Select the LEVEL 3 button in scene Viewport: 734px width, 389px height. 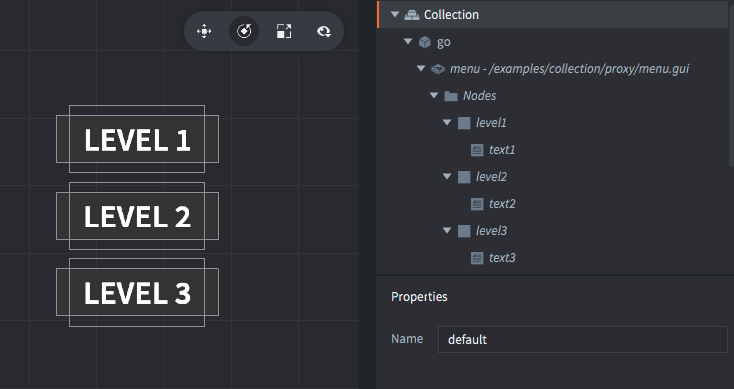tap(137, 293)
